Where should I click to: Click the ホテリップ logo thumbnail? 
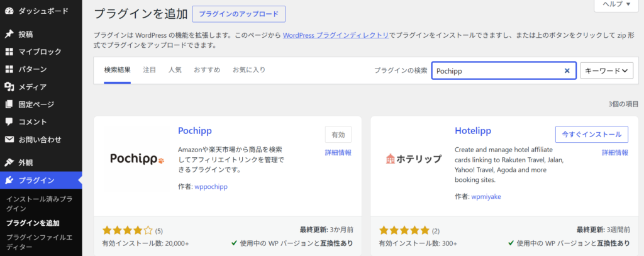tap(414, 159)
